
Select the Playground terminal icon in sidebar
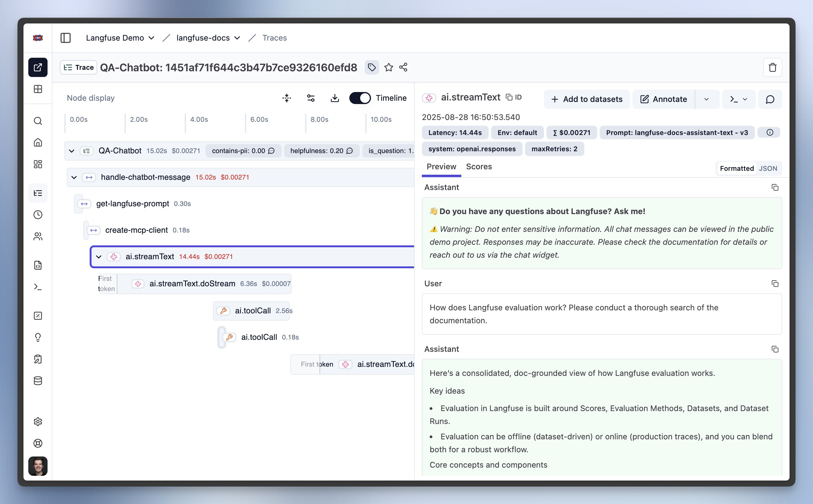38,287
